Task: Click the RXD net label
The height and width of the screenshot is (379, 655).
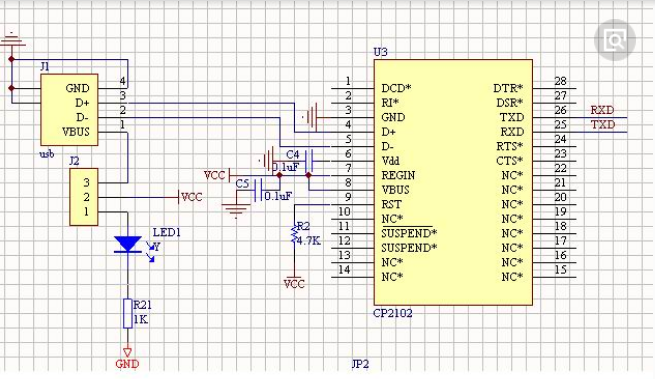Action: [x=602, y=110]
